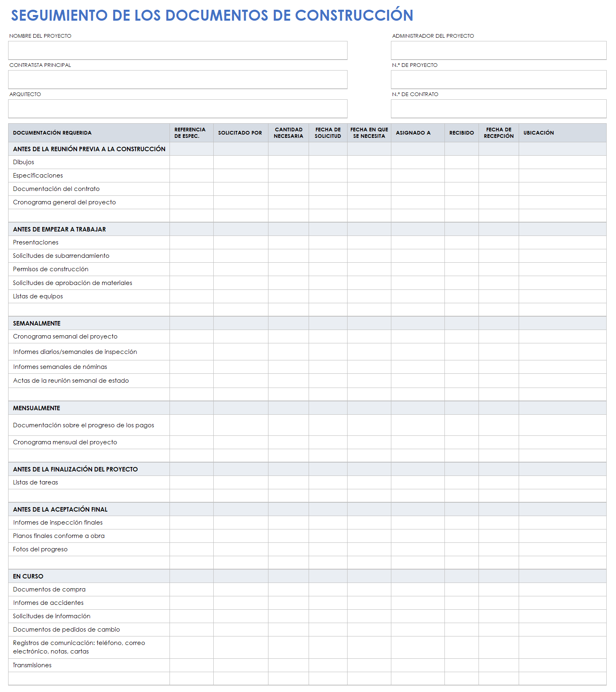Select the Contratista Principal input box
This screenshot has width=616, height=692.
(178, 79)
